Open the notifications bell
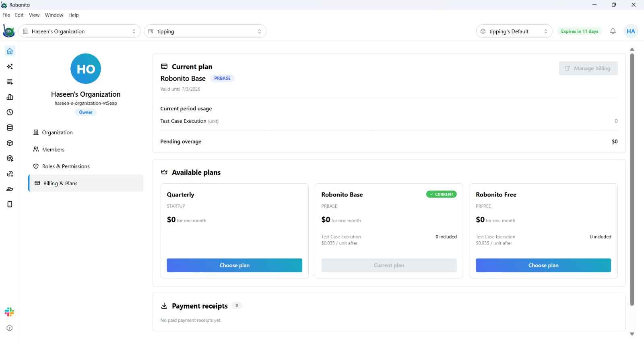 click(613, 31)
